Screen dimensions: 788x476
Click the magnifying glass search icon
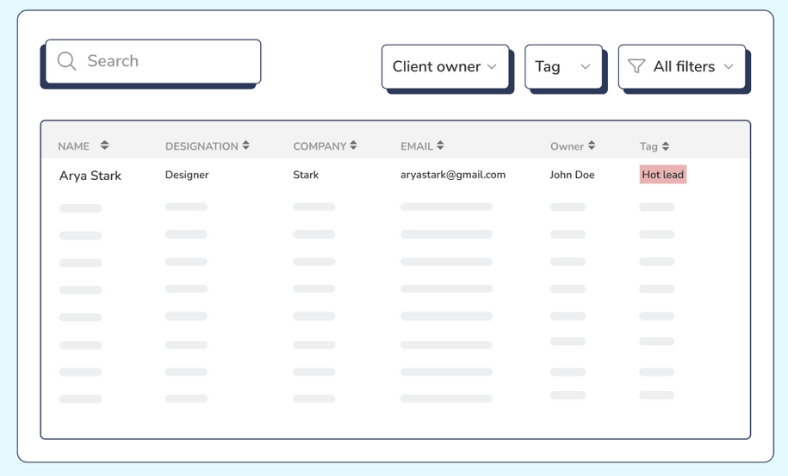click(x=67, y=61)
